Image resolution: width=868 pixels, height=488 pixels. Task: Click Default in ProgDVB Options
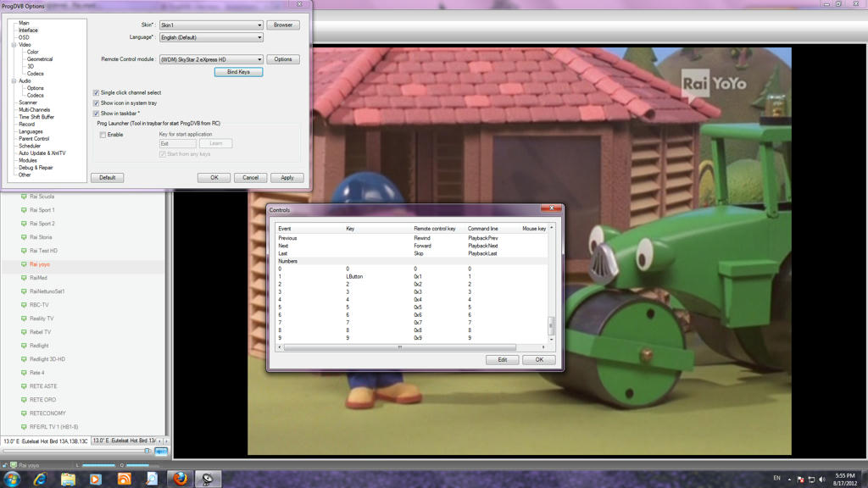tap(108, 178)
